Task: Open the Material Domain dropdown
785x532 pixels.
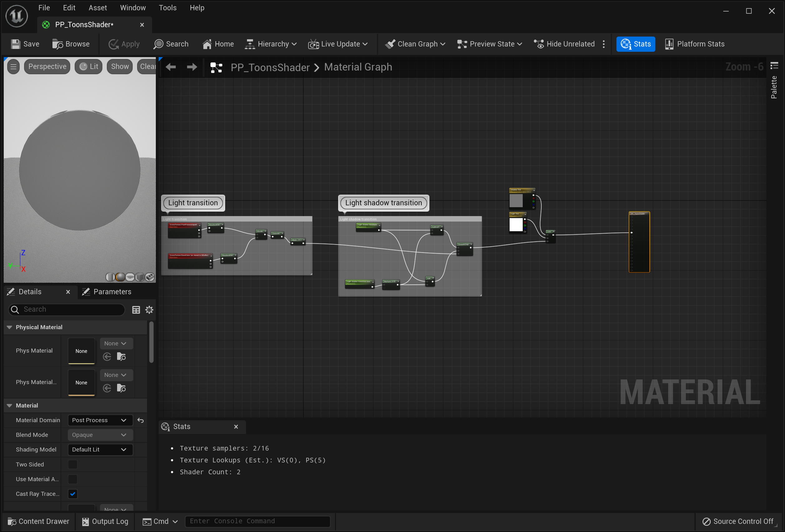Action: coord(99,420)
